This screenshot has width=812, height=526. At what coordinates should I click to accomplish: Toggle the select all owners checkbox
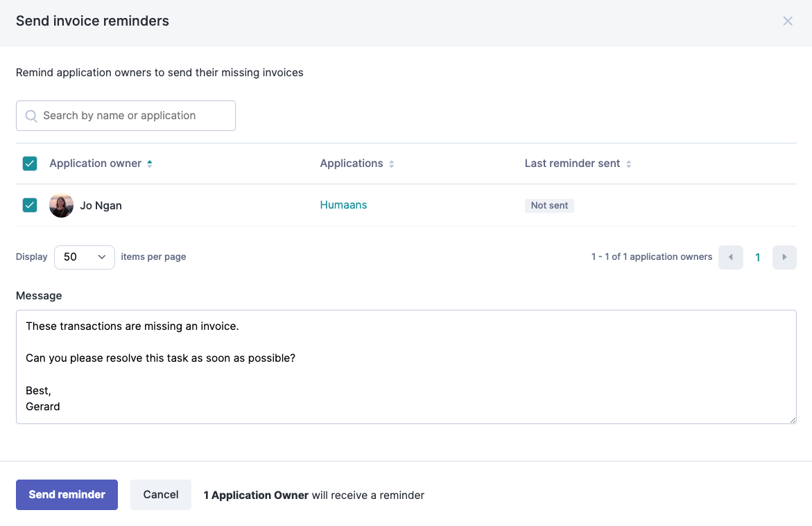coord(30,164)
